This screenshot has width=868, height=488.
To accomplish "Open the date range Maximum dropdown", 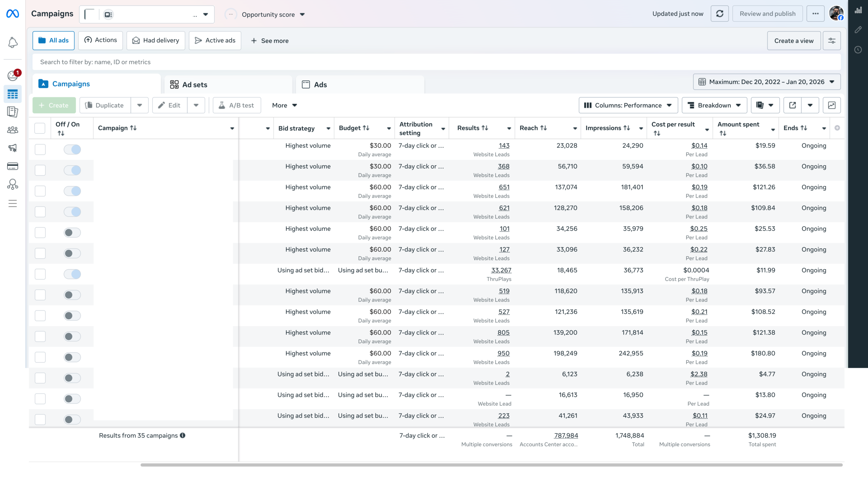I will (767, 82).
